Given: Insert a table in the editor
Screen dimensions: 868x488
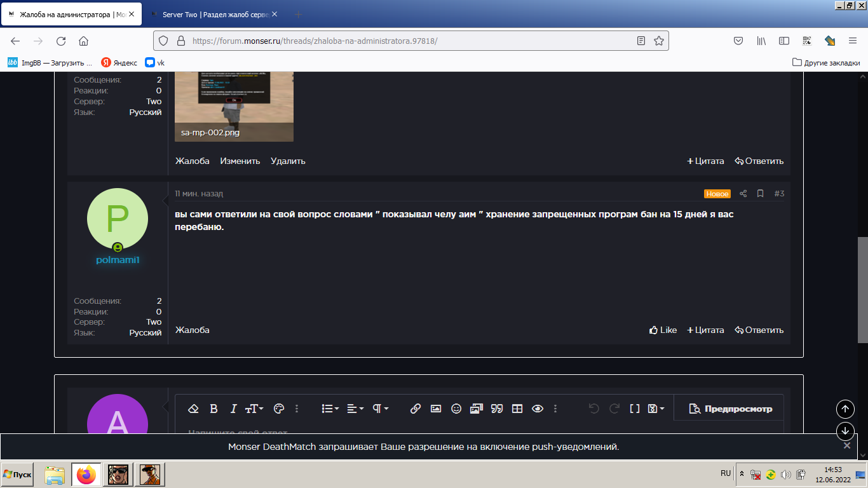Looking at the screenshot, I should 517,409.
